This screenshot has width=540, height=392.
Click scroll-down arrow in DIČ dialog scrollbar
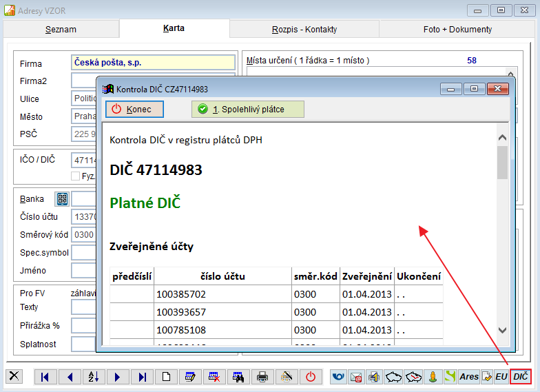click(x=503, y=330)
